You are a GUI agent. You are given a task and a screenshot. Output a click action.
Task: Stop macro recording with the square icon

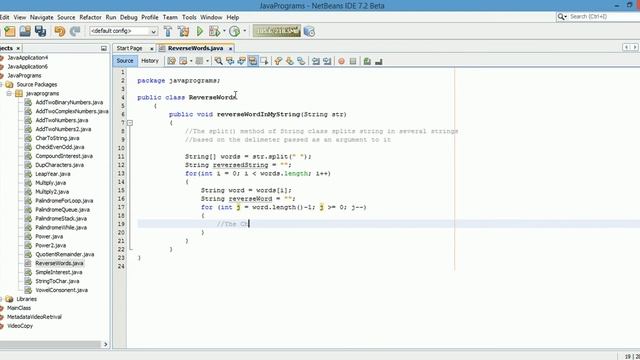tap(353, 61)
